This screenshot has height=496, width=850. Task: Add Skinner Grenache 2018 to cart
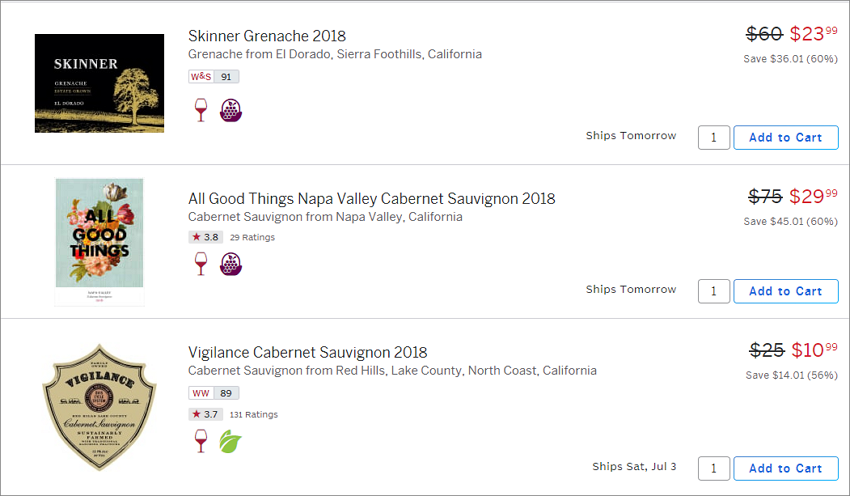tap(785, 138)
